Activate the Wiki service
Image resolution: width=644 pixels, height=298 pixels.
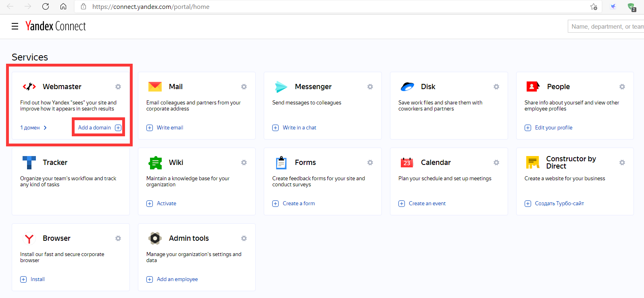161,203
